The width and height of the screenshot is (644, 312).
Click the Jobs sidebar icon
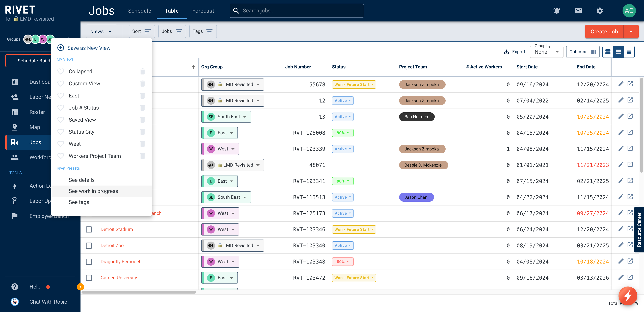[15, 142]
